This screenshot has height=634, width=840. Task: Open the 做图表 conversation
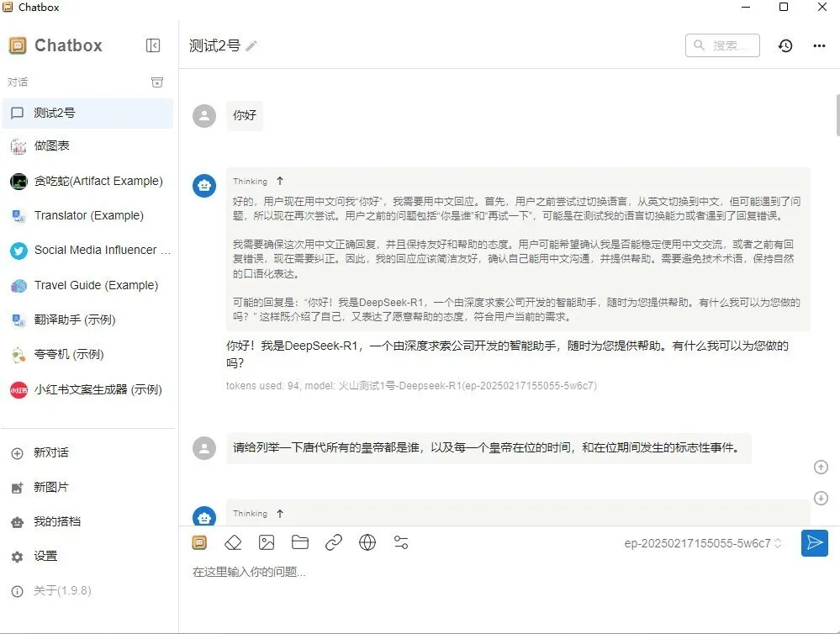87,145
